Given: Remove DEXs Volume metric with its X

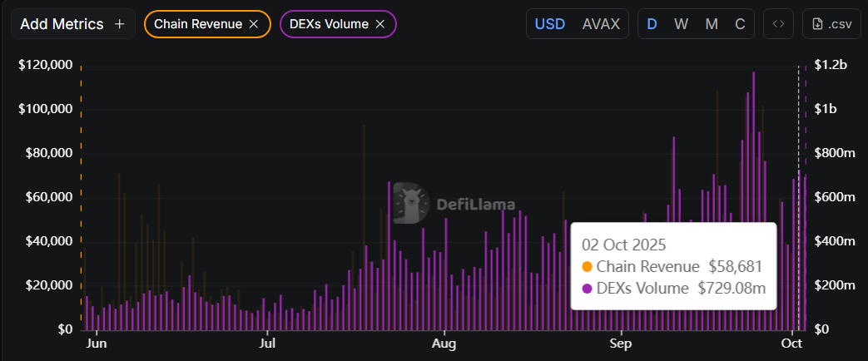Looking at the screenshot, I should 379,24.
